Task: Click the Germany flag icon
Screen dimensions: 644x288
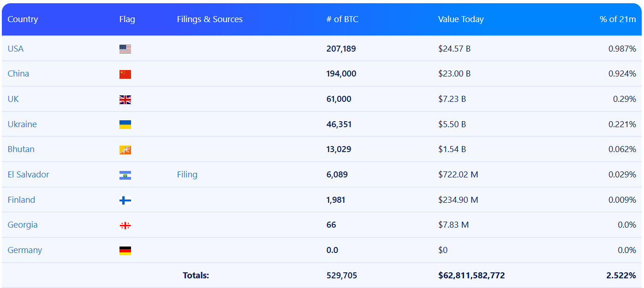Action: tap(125, 251)
